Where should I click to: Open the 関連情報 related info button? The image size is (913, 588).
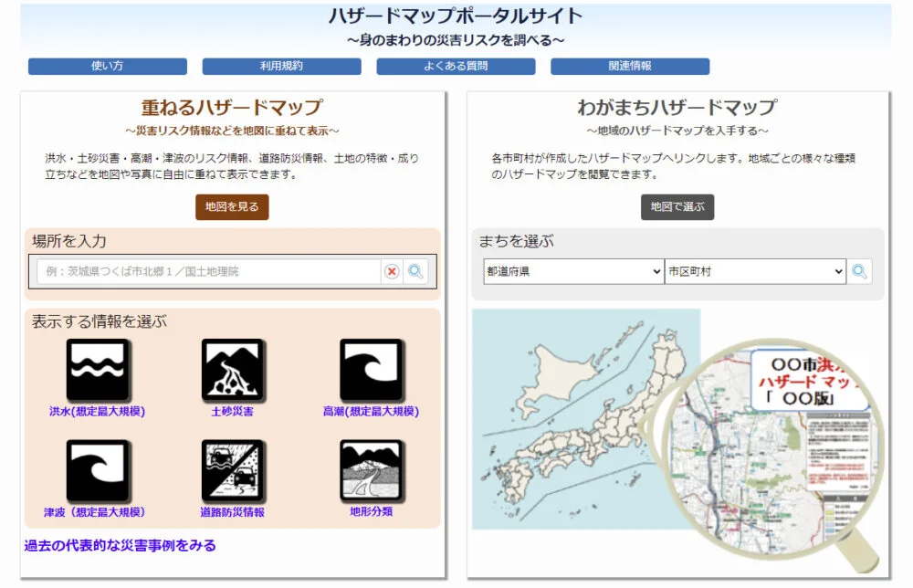[x=630, y=66]
